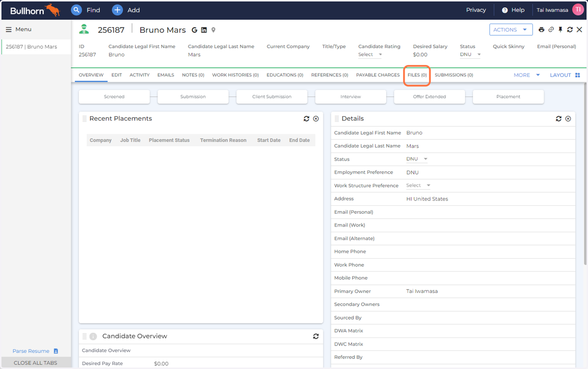Viewport: 588px width, 369px height.
Task: Sort by the Start Date column header
Action: point(269,140)
